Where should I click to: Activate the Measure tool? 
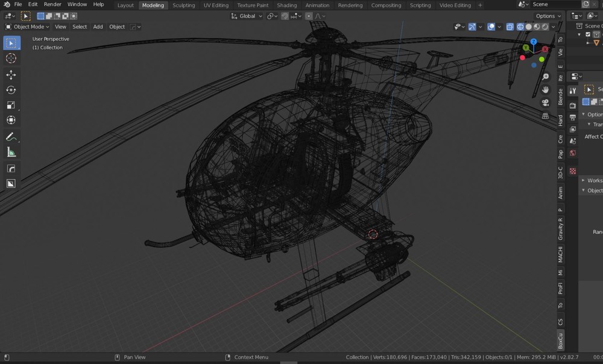click(x=11, y=152)
